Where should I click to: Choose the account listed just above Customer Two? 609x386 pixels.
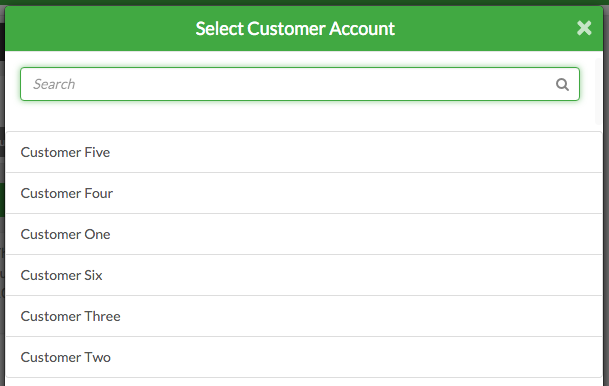coord(304,316)
